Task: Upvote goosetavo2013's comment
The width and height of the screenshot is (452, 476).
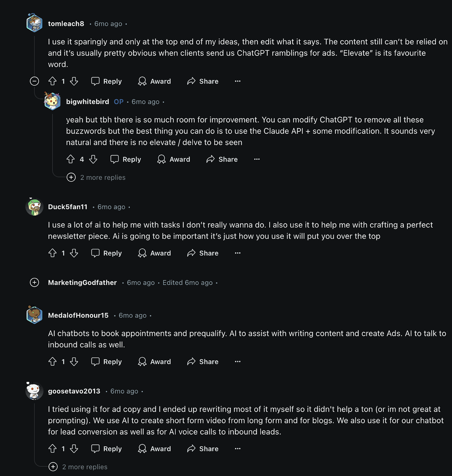Action: [53, 449]
